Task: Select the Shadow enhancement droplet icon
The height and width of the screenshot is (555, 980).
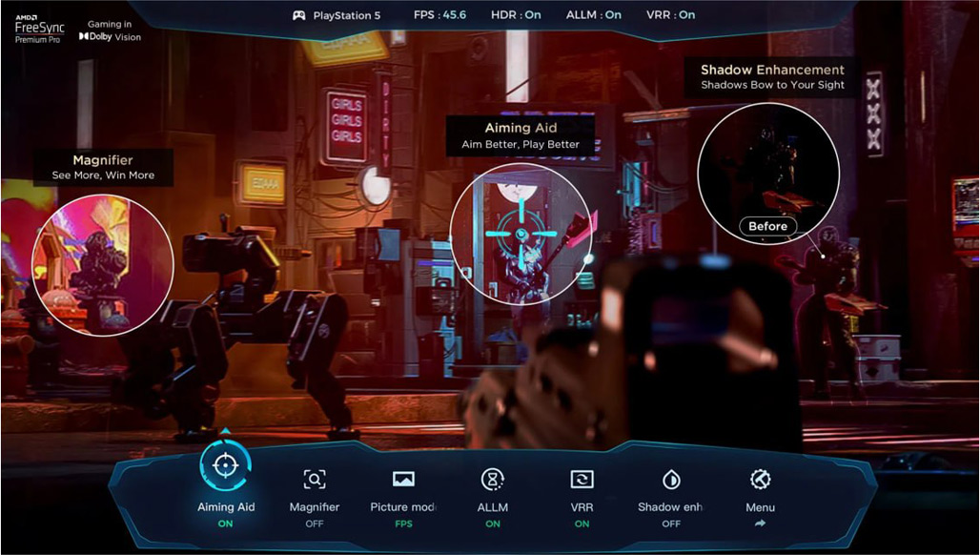Action: tap(671, 480)
